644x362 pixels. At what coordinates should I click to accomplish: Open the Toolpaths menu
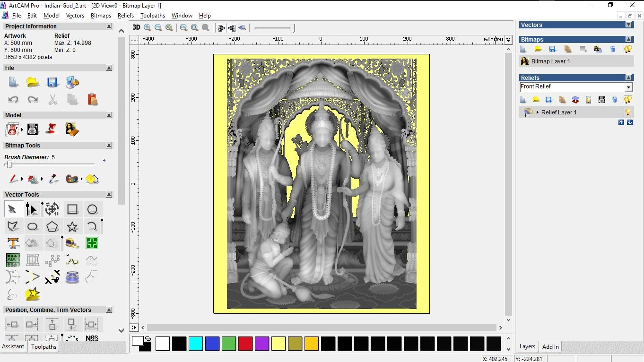[153, 15]
